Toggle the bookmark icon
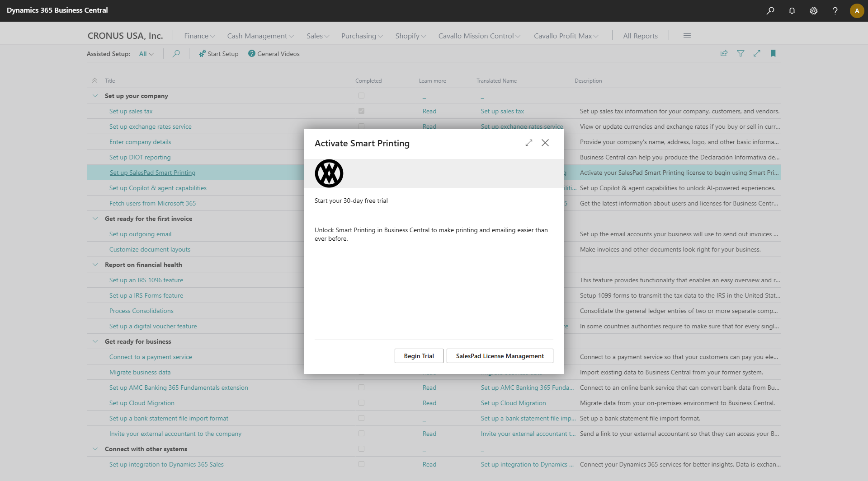Image resolution: width=868 pixels, height=481 pixels. pyautogui.click(x=773, y=53)
